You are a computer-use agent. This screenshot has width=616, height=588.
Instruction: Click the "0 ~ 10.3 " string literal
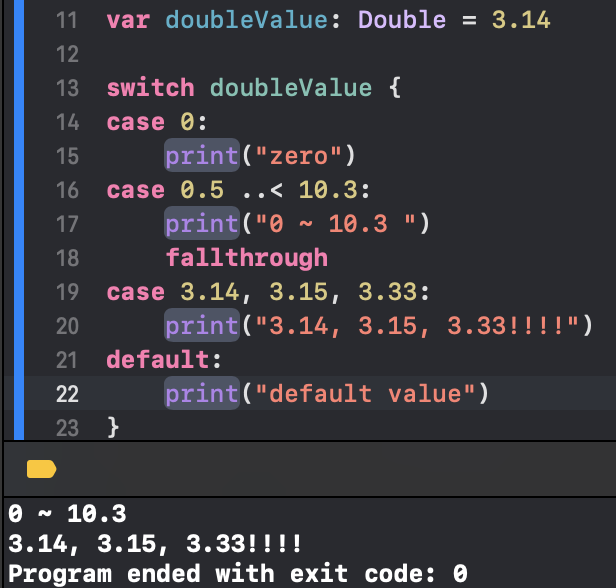click(336, 224)
